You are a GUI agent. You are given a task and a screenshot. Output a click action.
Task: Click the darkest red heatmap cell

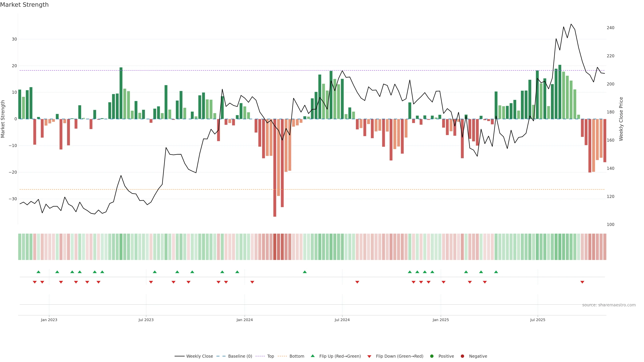275,247
